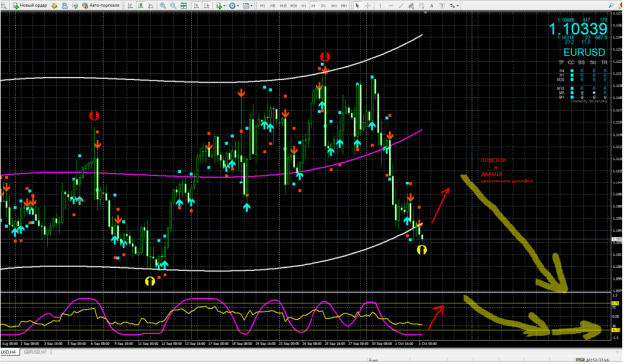Viewport: 624px width, 364px height.
Task: Select the Fibonacci retracement tool
Action: (422, 6)
